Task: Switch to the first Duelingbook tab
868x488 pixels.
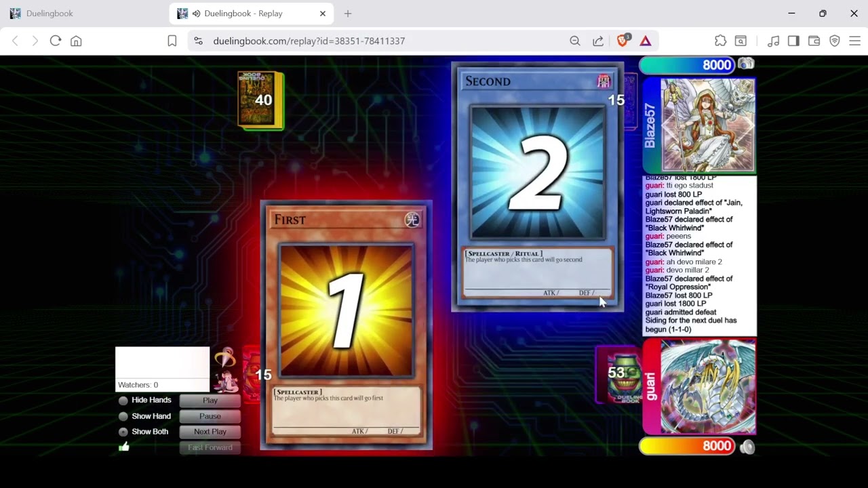Action: point(85,14)
